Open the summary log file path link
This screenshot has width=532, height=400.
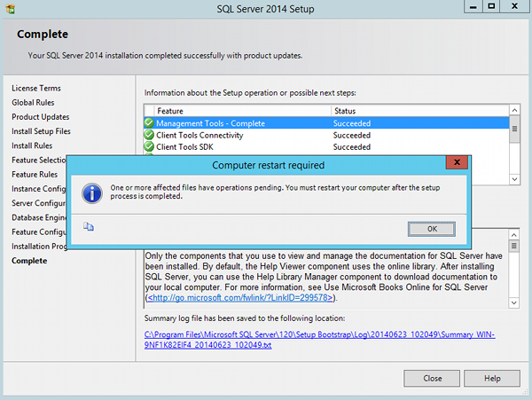coord(319,340)
